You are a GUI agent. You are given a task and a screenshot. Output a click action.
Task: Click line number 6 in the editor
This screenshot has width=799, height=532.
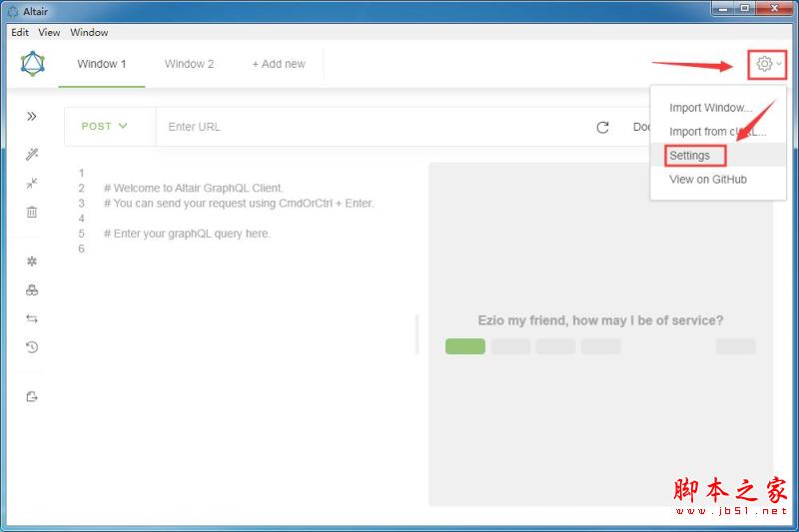pyautogui.click(x=81, y=249)
